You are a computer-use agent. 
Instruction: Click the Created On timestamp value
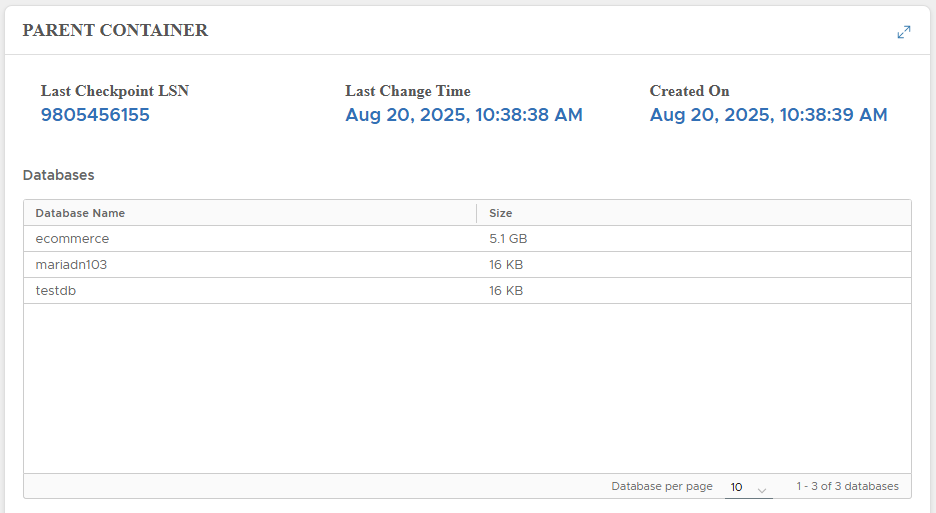coord(768,115)
